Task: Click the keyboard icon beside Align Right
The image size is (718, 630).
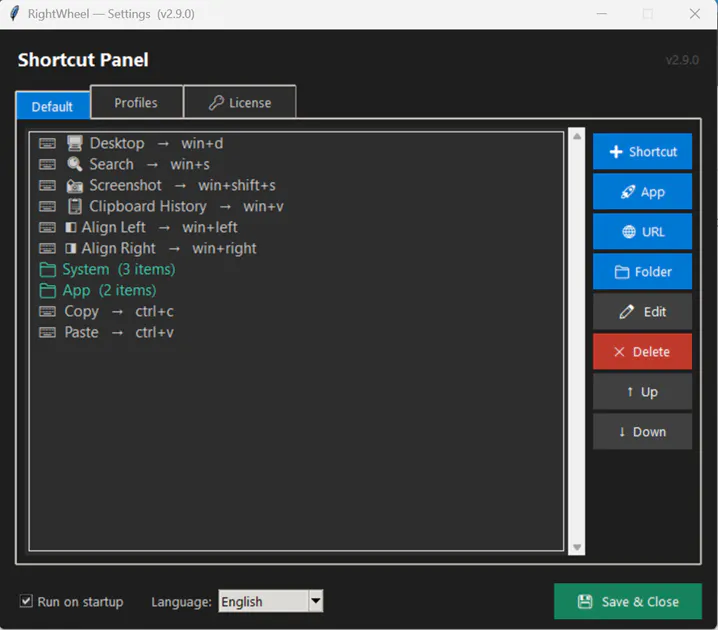Action: tap(47, 249)
